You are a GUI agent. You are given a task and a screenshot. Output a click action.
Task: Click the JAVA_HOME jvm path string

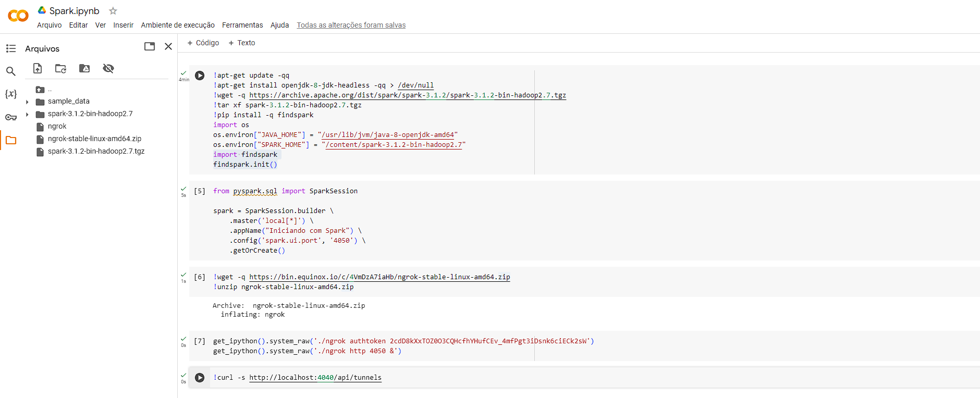pyautogui.click(x=388, y=135)
